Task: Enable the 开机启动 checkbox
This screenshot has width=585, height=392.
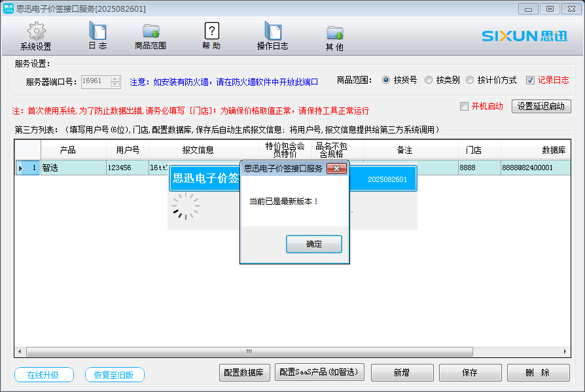Action: click(464, 107)
